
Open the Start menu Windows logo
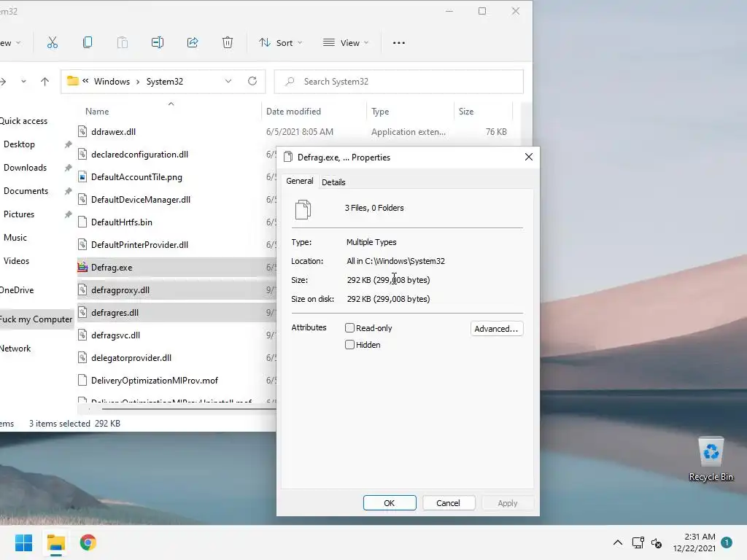(23, 542)
